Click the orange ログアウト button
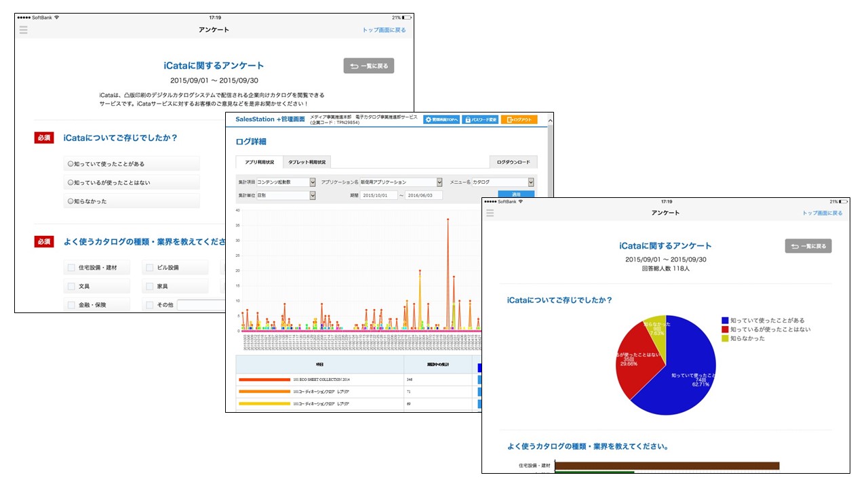This screenshot has height=488, width=868. (519, 119)
